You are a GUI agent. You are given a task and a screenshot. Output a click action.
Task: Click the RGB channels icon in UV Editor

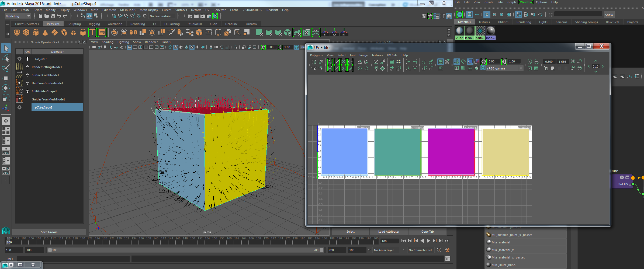(x=470, y=68)
